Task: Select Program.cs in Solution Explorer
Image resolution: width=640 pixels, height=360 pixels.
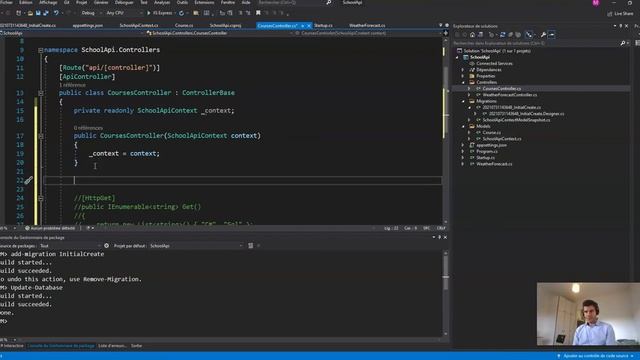Action: point(487,151)
